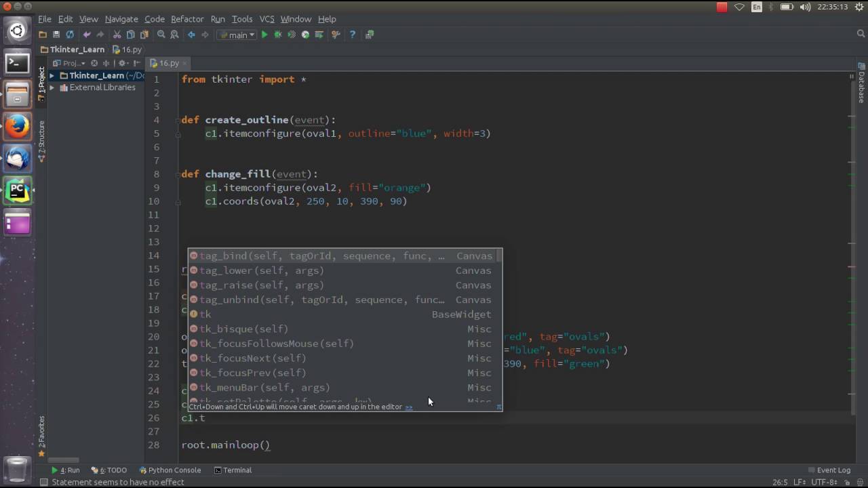Open the Project panel gear settings dropdown
The width and height of the screenshot is (868, 488).
[x=122, y=63]
